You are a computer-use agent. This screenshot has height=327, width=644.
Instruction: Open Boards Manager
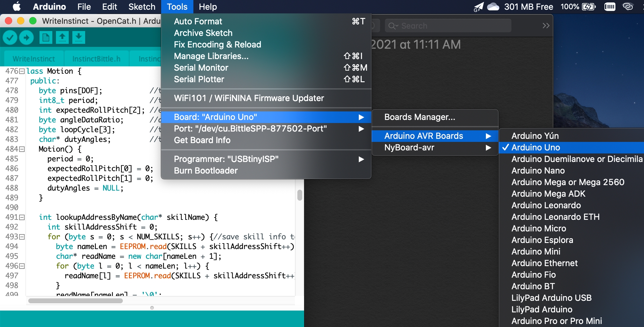tap(420, 117)
